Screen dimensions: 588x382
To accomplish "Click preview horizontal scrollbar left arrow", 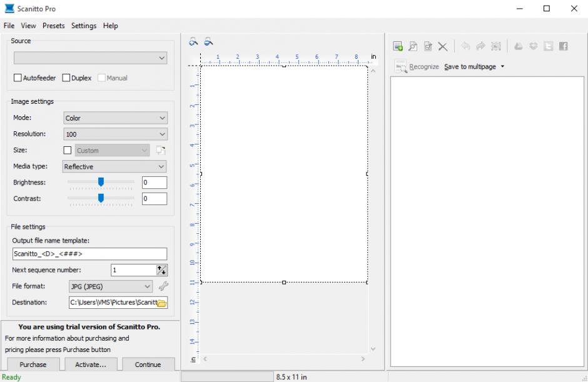I will [x=205, y=359].
